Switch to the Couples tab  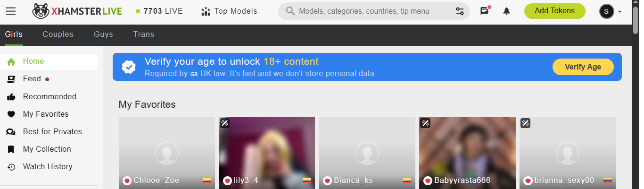click(58, 34)
